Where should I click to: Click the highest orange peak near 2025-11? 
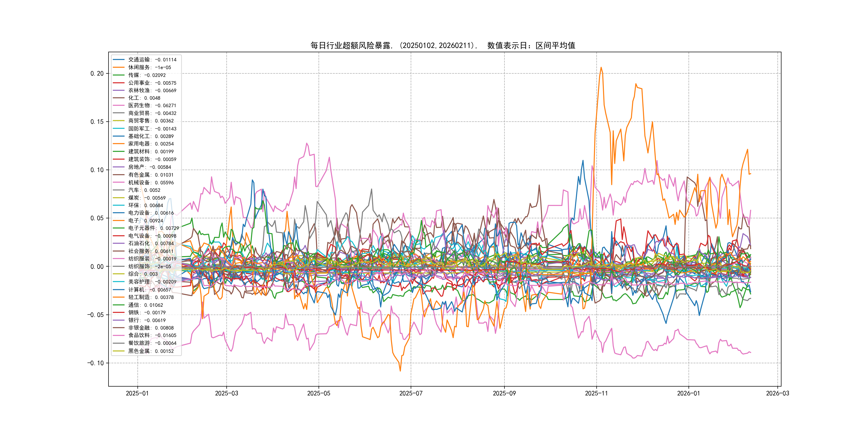601,68
